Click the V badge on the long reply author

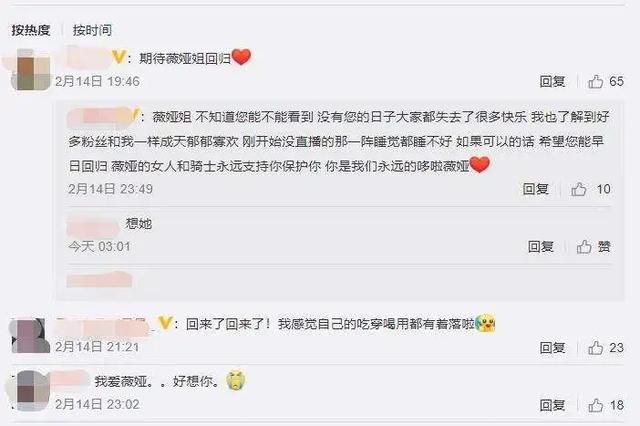[136, 114]
